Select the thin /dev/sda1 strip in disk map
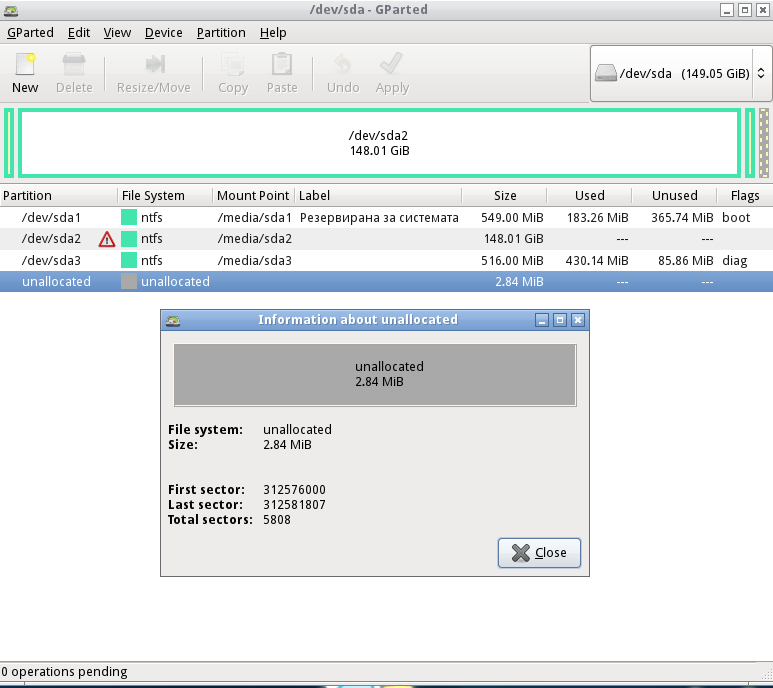The image size is (773, 688). tap(9, 143)
